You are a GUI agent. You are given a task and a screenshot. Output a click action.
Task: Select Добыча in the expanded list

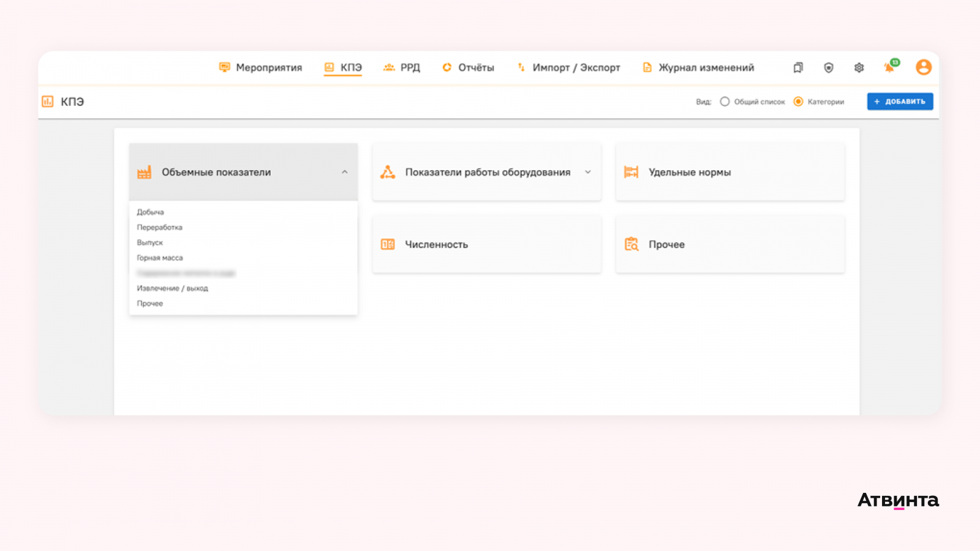click(151, 212)
